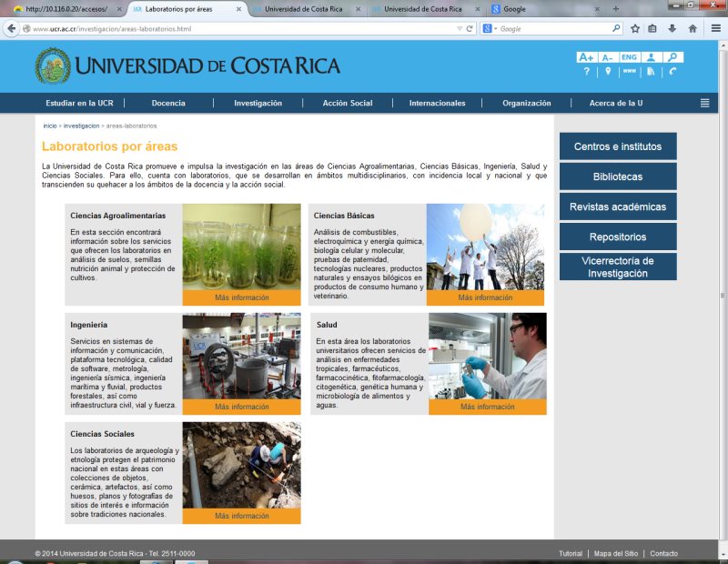Image resolution: width=728 pixels, height=564 pixels.
Task: Close the Laboratorios por áreas tab
Action: (x=238, y=9)
